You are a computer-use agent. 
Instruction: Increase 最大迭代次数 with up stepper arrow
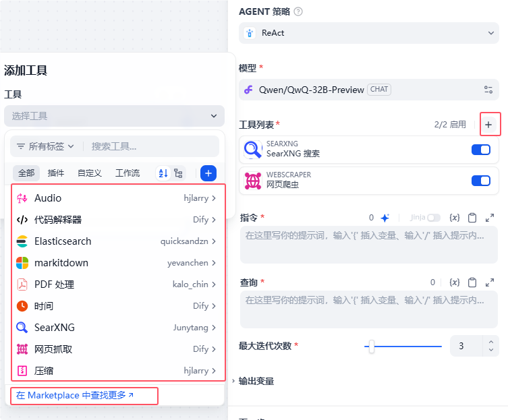[491, 342]
